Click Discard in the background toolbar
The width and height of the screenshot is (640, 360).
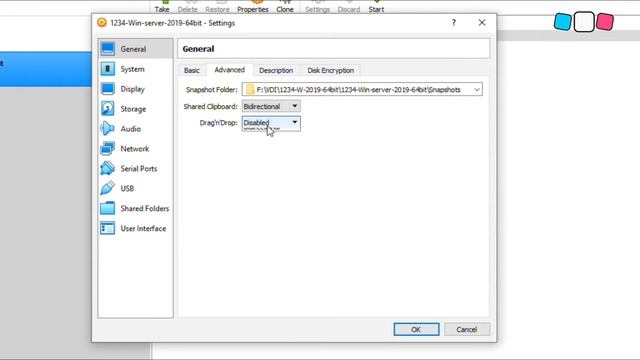[x=349, y=7]
